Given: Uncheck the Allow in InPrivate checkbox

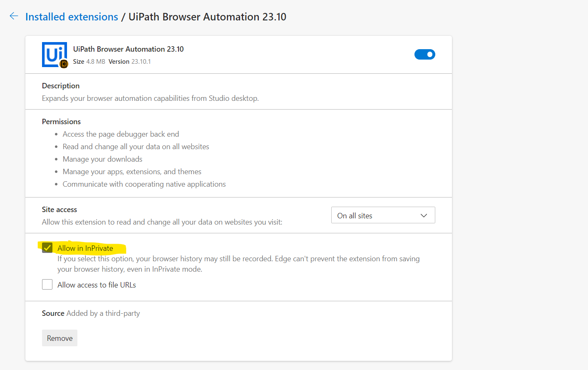Looking at the screenshot, I should (47, 248).
